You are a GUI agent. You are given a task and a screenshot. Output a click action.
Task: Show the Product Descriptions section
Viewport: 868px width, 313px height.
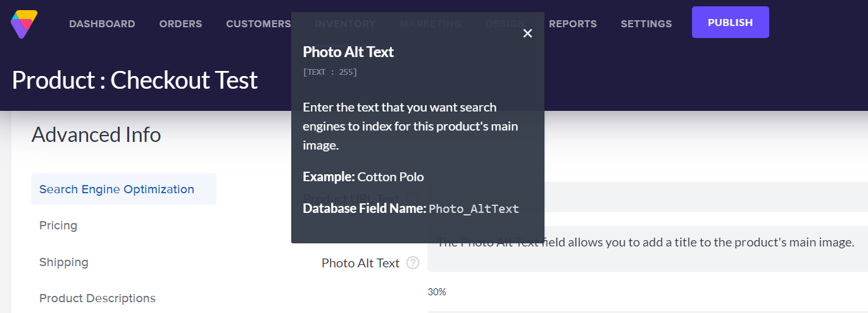click(x=97, y=298)
